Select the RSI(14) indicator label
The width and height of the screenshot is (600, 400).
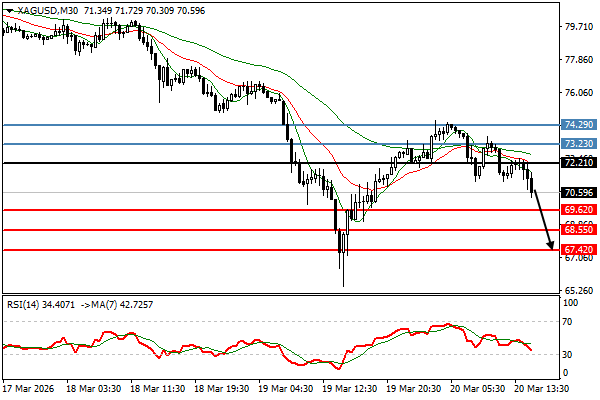26,305
